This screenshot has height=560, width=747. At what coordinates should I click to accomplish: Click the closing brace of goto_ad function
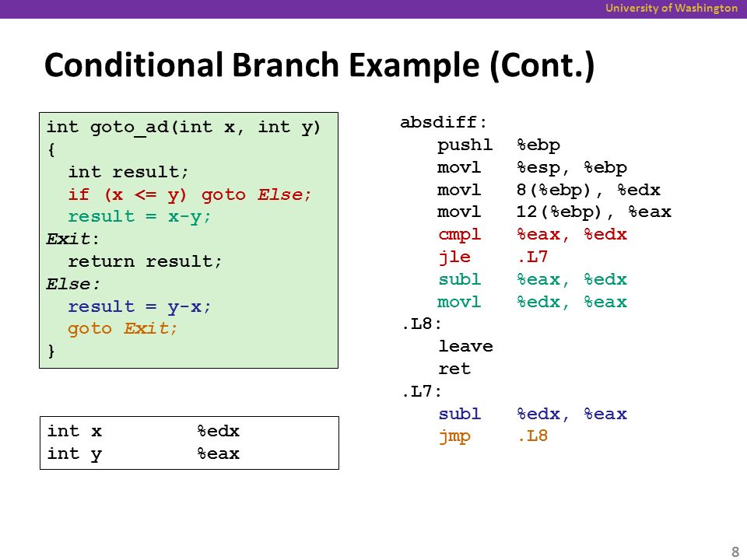pos(51,351)
